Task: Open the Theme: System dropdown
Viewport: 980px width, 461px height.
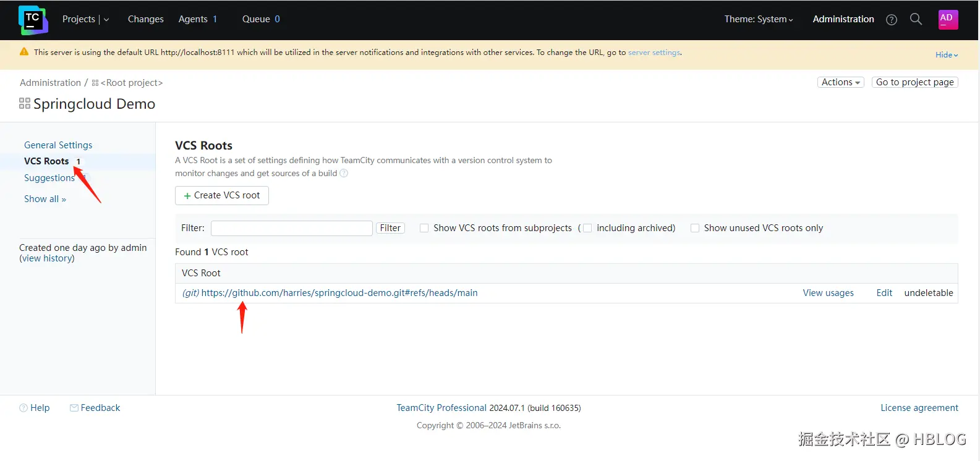Action: click(759, 19)
